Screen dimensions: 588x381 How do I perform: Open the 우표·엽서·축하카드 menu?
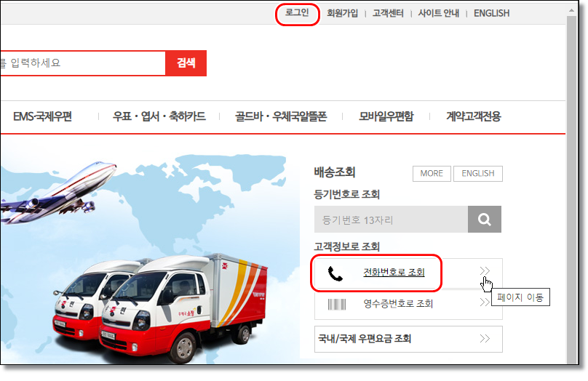(x=159, y=116)
